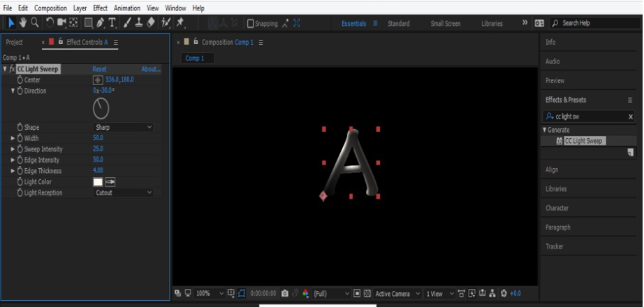Select the Rotation tool

50,23
